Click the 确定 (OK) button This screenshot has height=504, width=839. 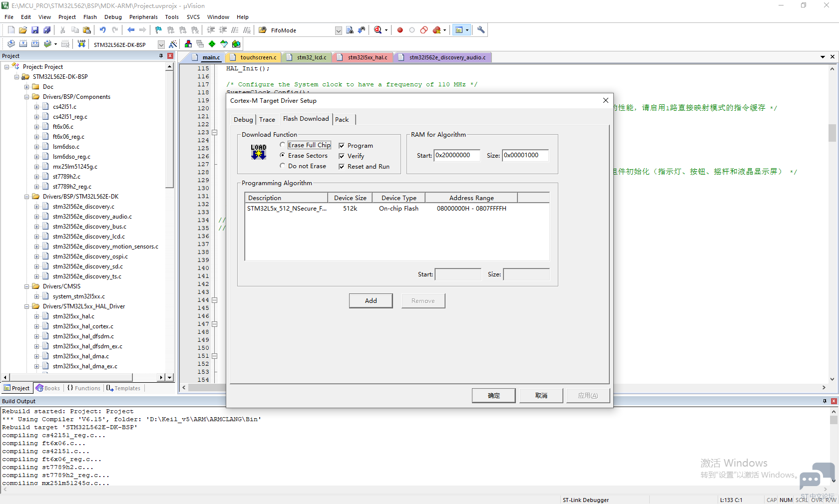[494, 396]
